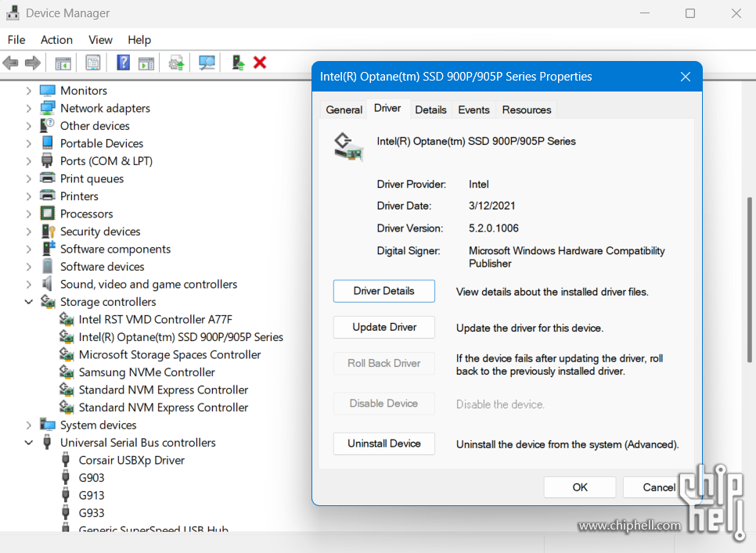
Task: Select Intel RST VMD Controller A77F
Action: pos(155,319)
